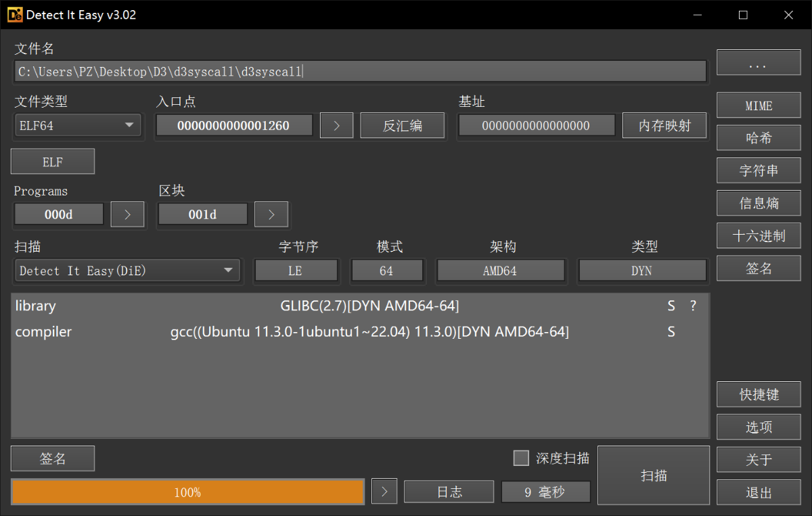Click the mode 64 field
Viewport: 812px width, 516px height.
tap(386, 271)
